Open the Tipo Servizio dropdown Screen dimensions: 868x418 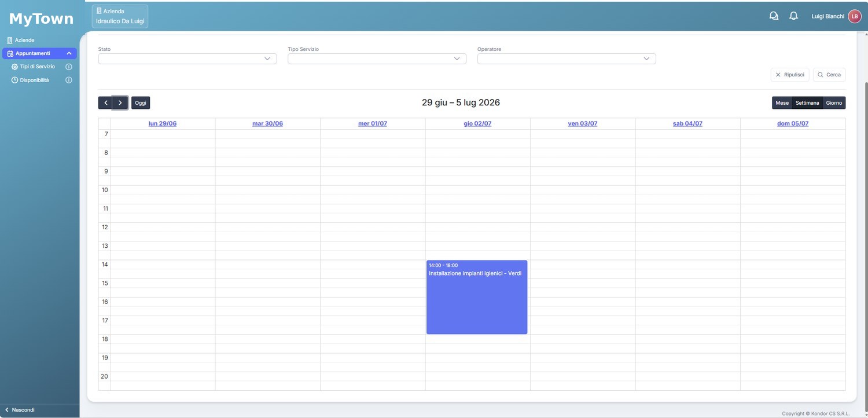pos(377,58)
